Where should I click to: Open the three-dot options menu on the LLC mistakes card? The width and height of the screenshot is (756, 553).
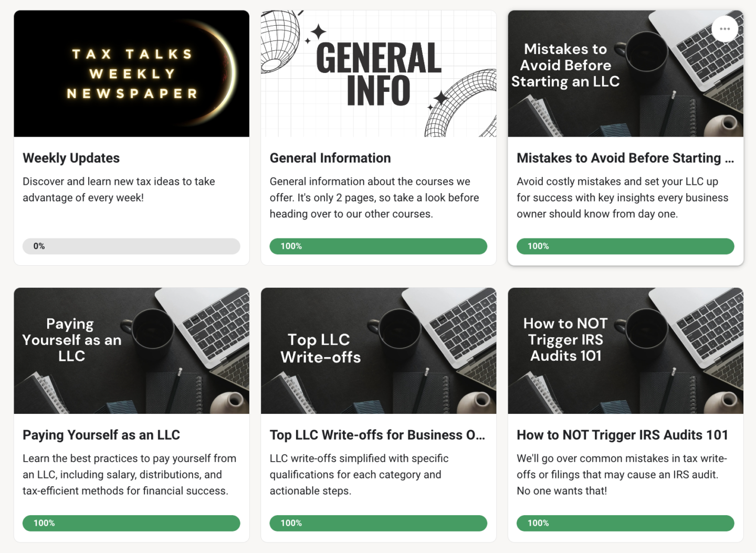pyautogui.click(x=724, y=29)
